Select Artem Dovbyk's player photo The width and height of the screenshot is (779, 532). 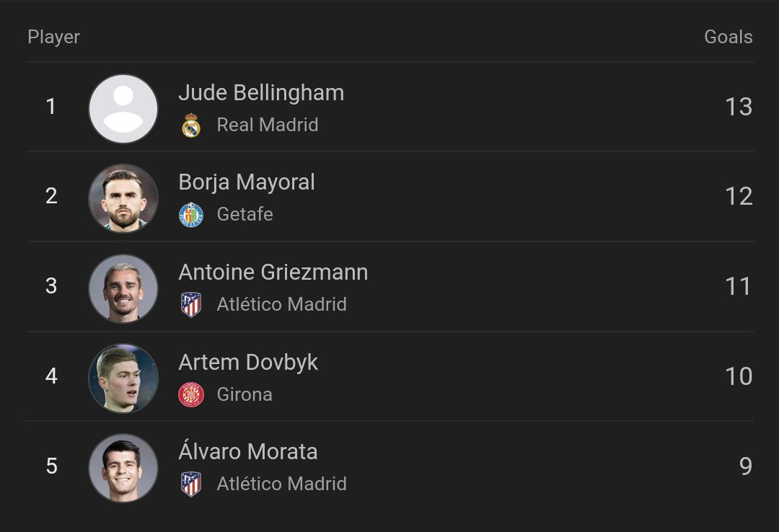(x=123, y=378)
